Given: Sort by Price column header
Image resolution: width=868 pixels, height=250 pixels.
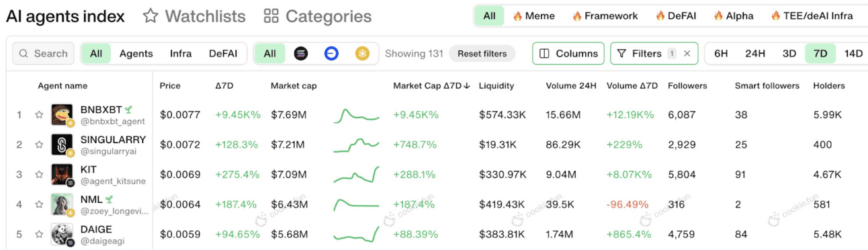Looking at the screenshot, I should tap(170, 86).
